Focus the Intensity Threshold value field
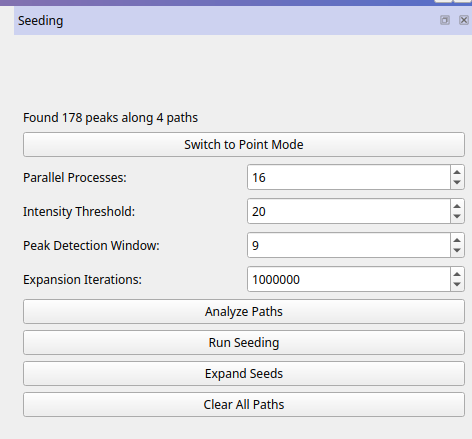 349,211
